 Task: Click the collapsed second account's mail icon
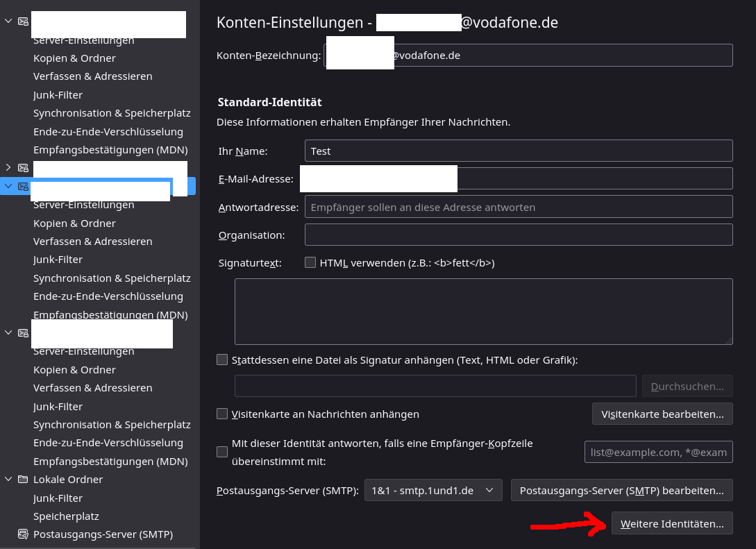click(x=23, y=168)
